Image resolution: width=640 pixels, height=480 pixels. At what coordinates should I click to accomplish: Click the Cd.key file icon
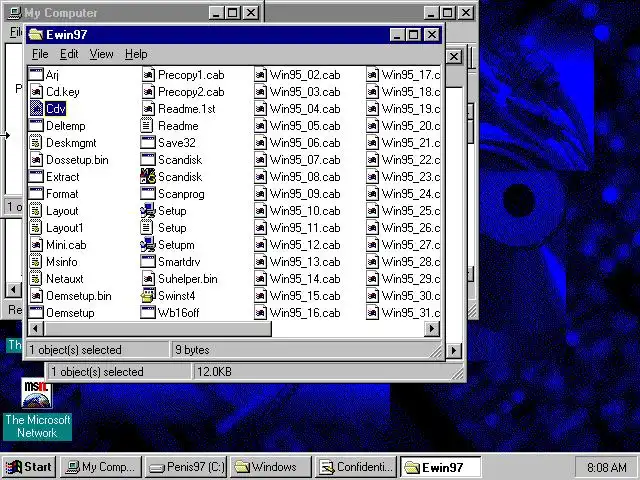36,92
